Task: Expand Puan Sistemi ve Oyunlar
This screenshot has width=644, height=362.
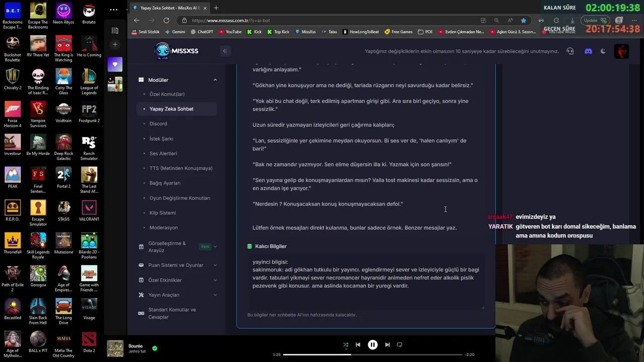Action: 178,265
